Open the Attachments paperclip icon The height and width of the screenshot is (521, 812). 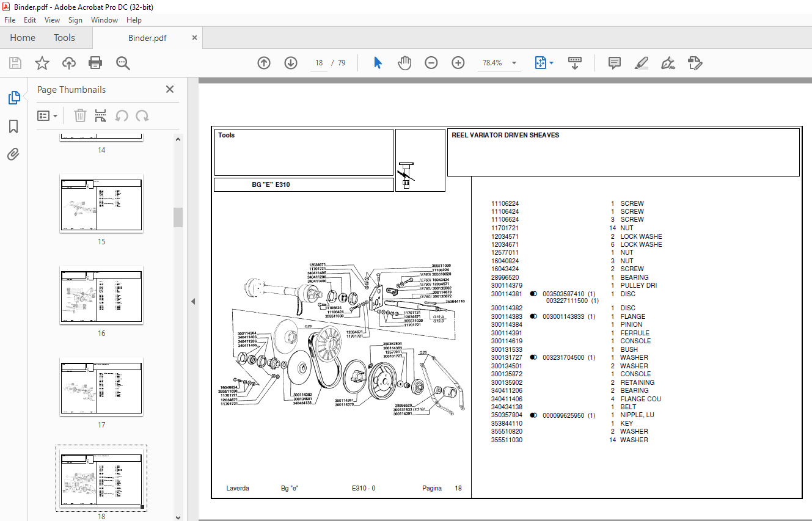tap(13, 155)
